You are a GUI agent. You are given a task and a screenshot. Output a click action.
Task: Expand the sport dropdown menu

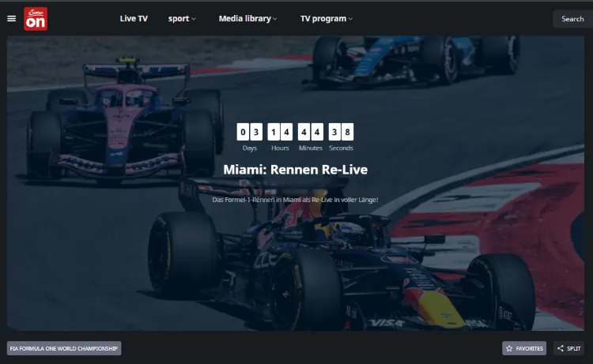coord(182,18)
